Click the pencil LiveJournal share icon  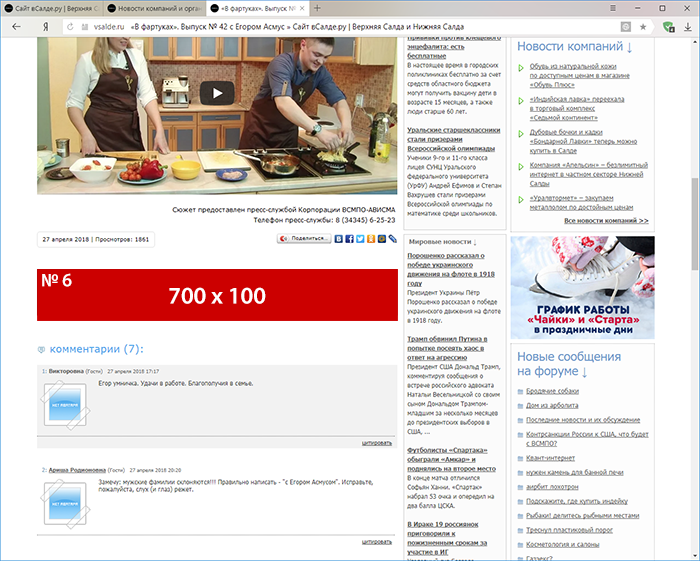(392, 239)
